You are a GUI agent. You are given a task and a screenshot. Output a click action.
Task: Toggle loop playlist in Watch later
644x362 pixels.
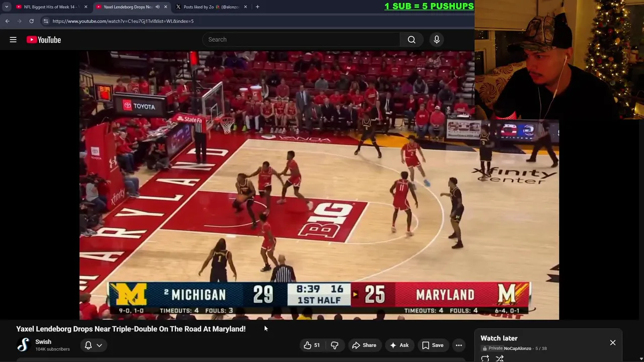pyautogui.click(x=485, y=358)
